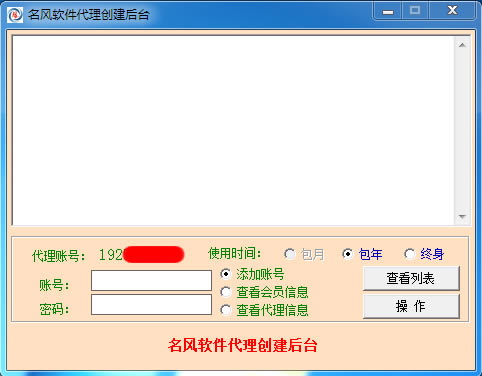Click the 代理账号 label text
The height and width of the screenshot is (376, 482).
pos(59,256)
